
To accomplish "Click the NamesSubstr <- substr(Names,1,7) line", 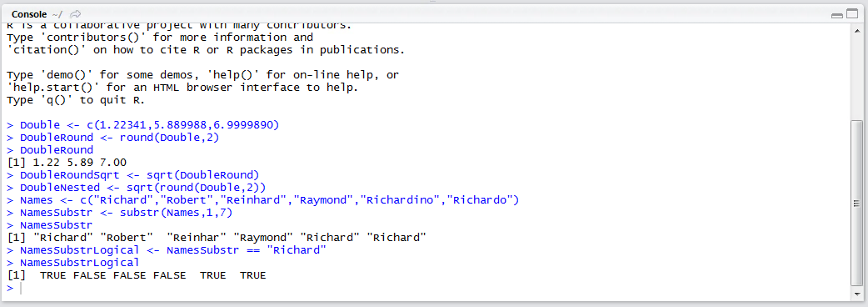I will [x=120, y=213].
